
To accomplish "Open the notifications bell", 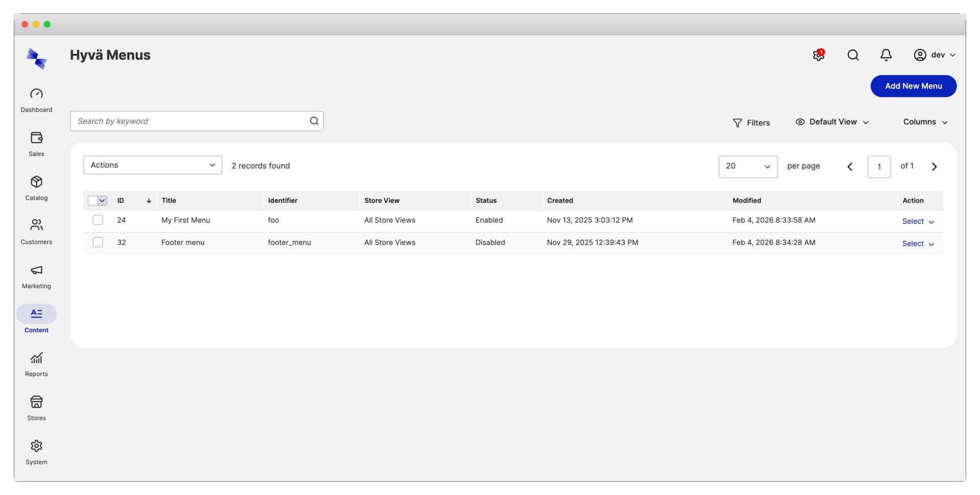I will click(886, 55).
